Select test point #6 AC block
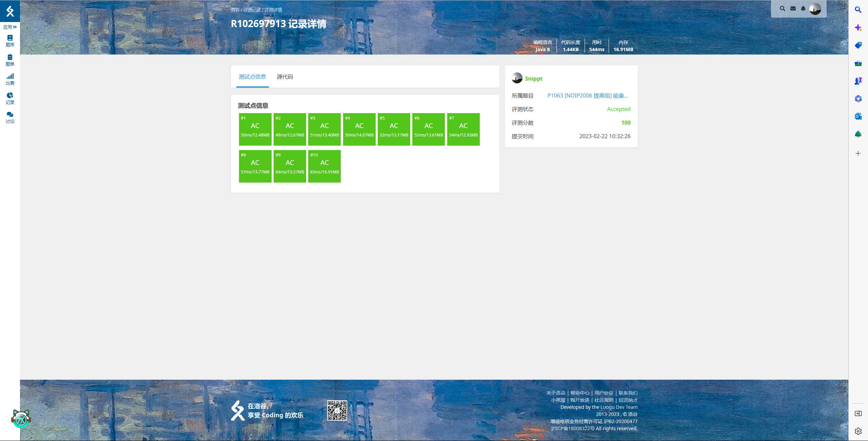The image size is (868, 441). [429, 129]
